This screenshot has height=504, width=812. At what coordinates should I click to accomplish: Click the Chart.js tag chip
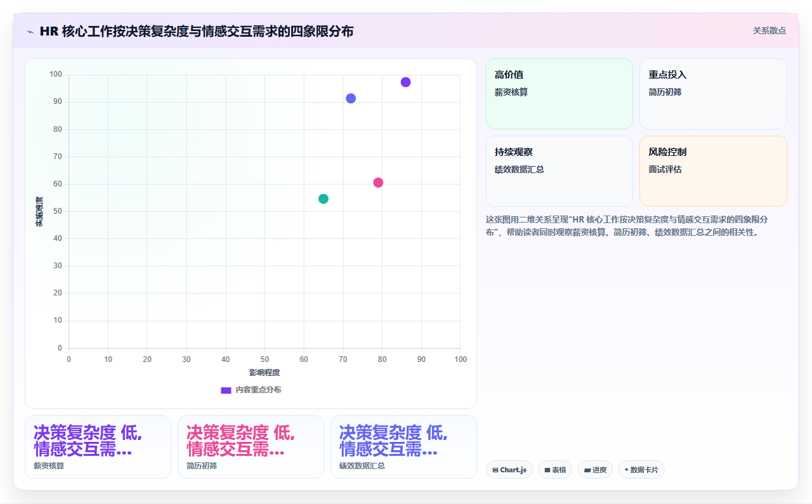(509, 470)
